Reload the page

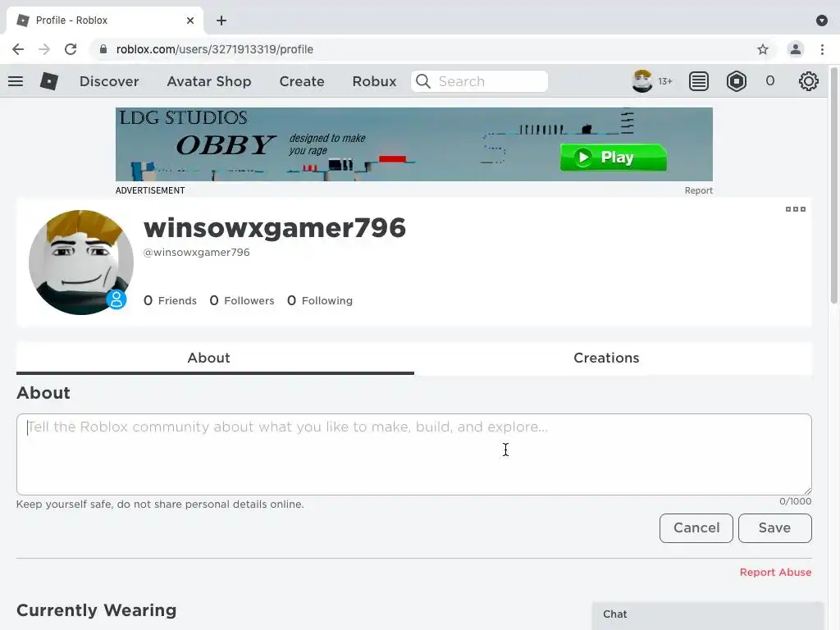(71, 49)
